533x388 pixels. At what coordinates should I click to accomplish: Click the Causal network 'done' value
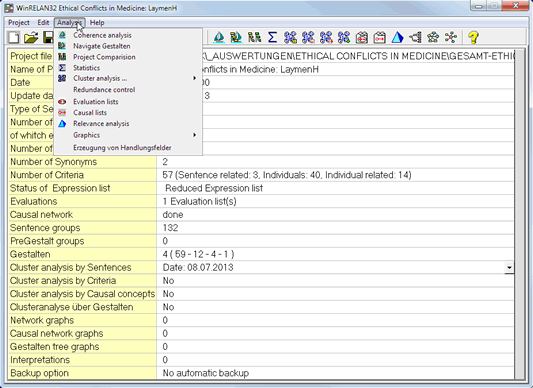pyautogui.click(x=173, y=215)
